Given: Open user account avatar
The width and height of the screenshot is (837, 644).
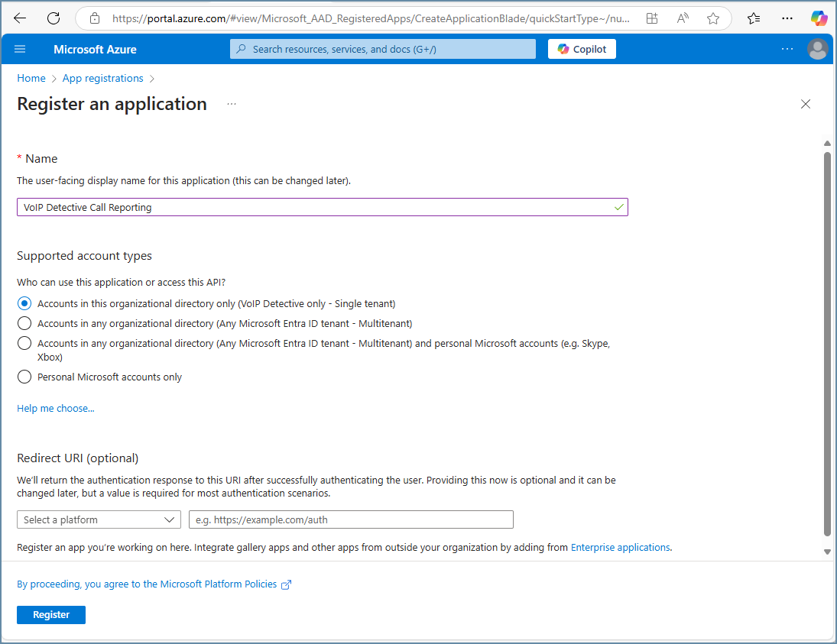Looking at the screenshot, I should (x=817, y=49).
